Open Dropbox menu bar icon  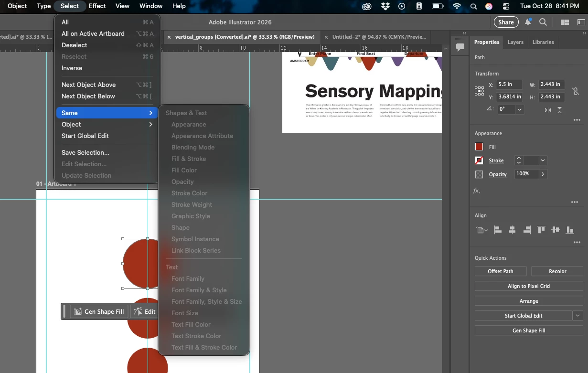[385, 6]
